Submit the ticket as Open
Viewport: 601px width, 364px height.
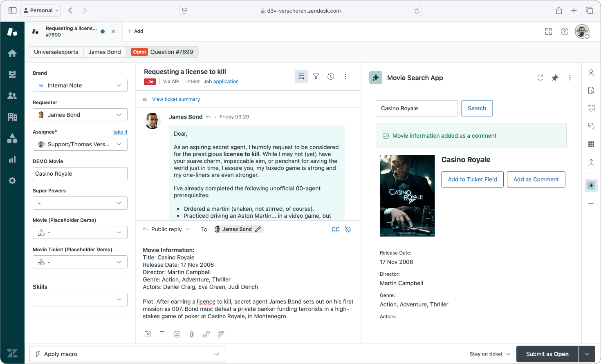[547, 354]
